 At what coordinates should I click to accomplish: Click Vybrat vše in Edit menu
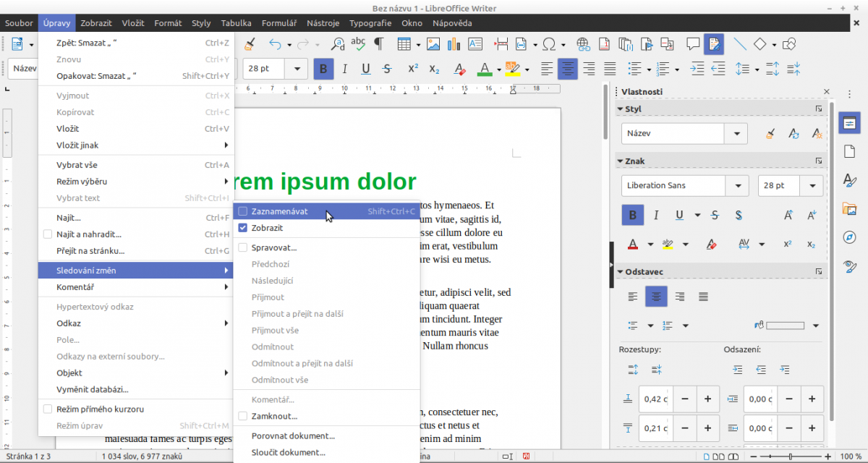click(136, 164)
